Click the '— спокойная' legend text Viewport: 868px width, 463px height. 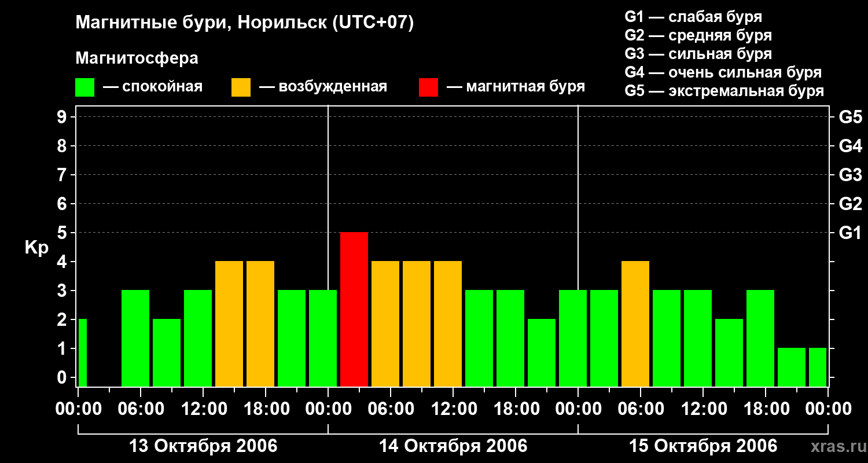pyautogui.click(x=153, y=87)
